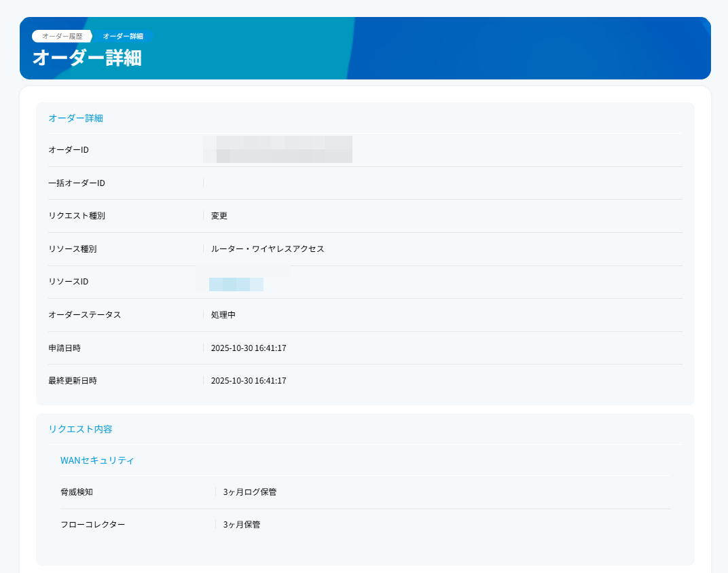Screen dimensions: 728x573
Task: Open the リクエスト内容 section heading
Action: (x=79, y=429)
